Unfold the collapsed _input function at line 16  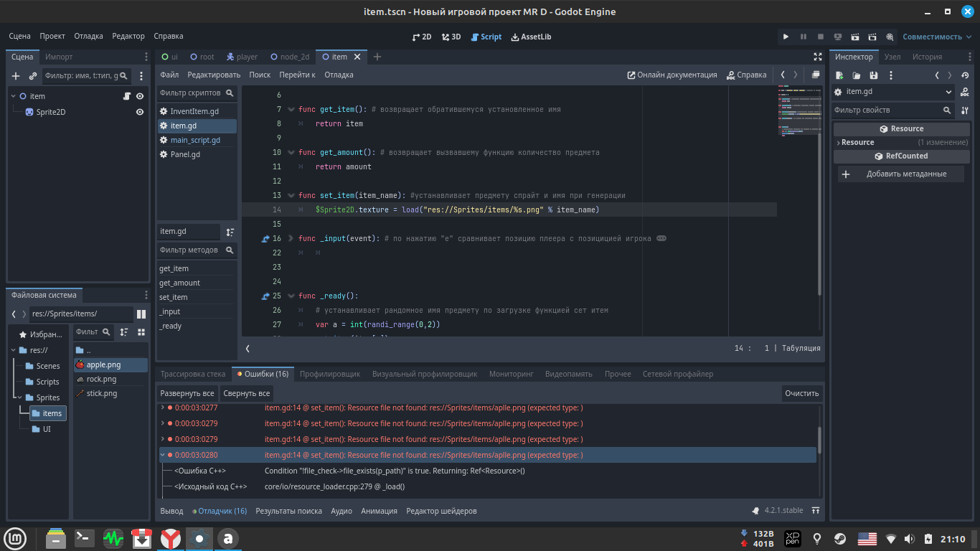[291, 238]
